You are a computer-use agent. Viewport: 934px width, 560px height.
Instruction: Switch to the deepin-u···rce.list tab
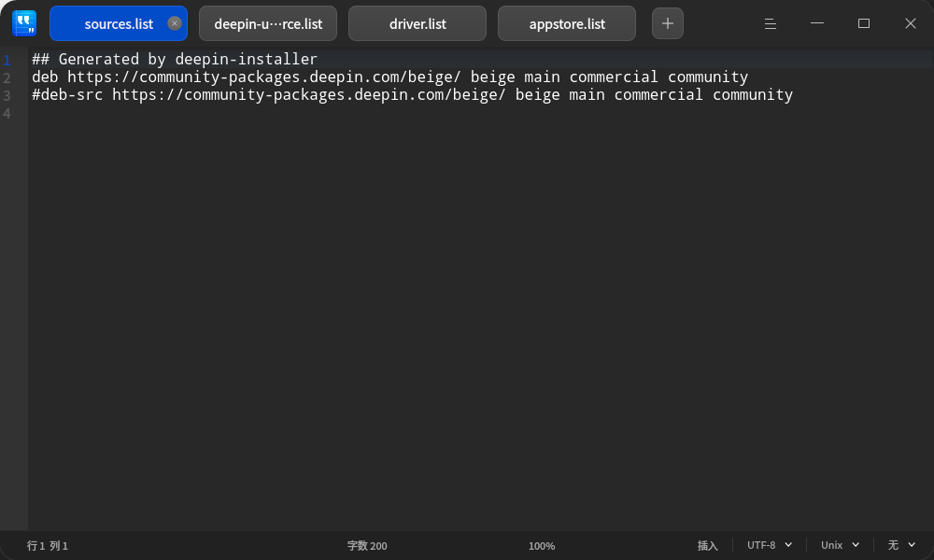(x=268, y=23)
